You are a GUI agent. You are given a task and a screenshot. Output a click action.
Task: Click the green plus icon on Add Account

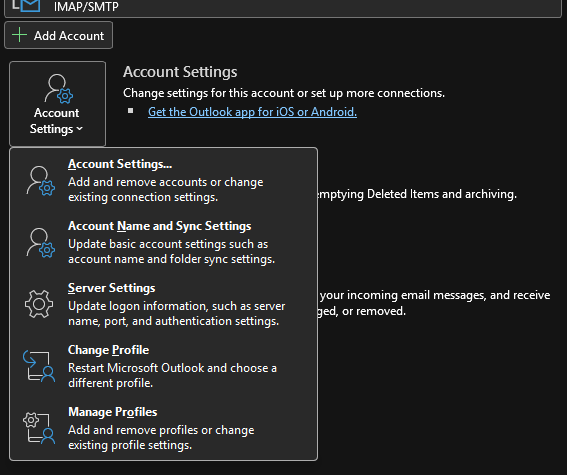pos(19,35)
